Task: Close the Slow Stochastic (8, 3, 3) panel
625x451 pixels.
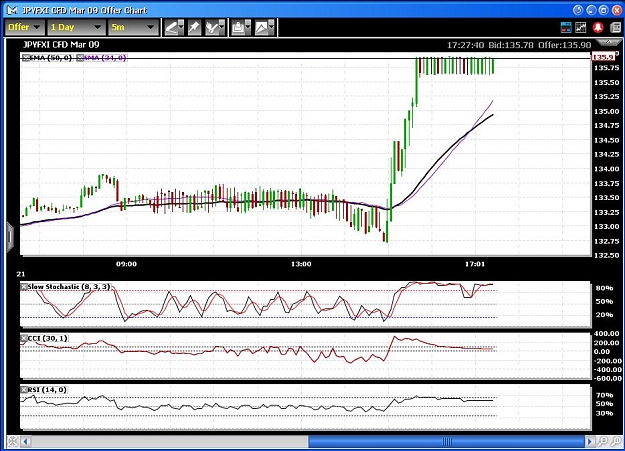Action: pos(24,287)
